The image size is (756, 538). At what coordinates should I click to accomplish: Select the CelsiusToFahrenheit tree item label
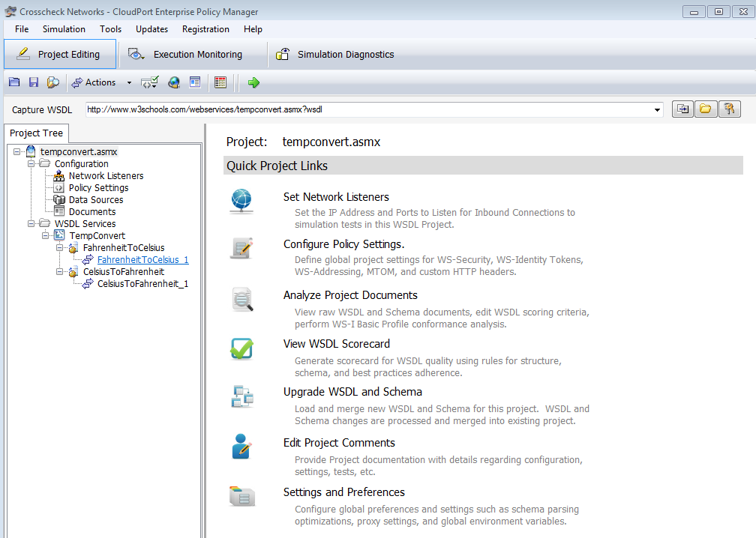click(124, 272)
